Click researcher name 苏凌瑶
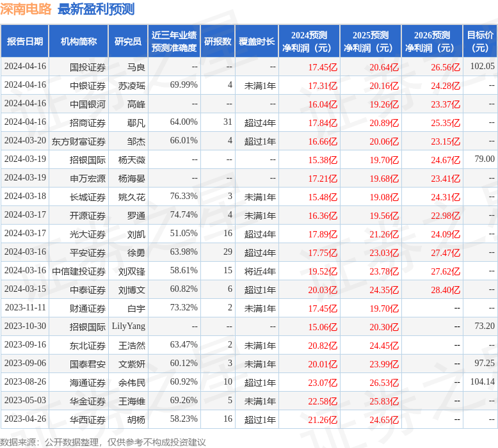The width and height of the screenshot is (498, 448). tap(131, 86)
